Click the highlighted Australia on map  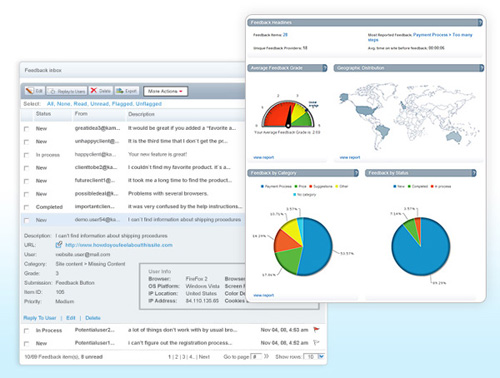click(454, 136)
